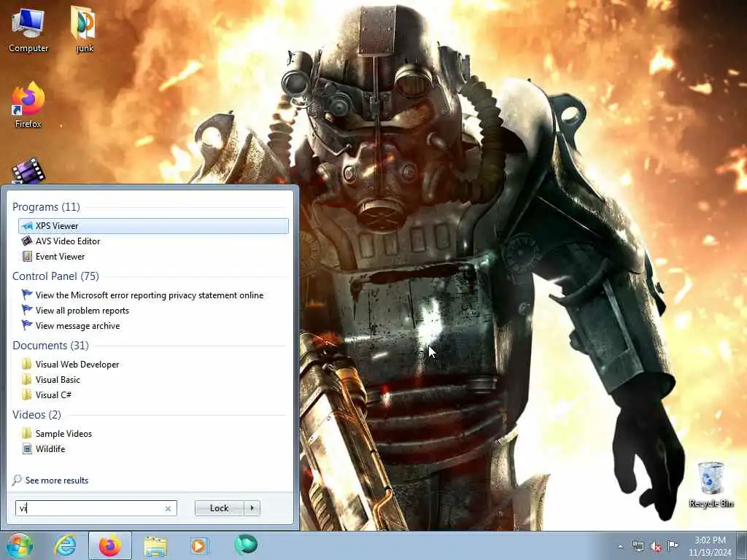Show hidden system tray icons
747x560 pixels.
point(620,546)
